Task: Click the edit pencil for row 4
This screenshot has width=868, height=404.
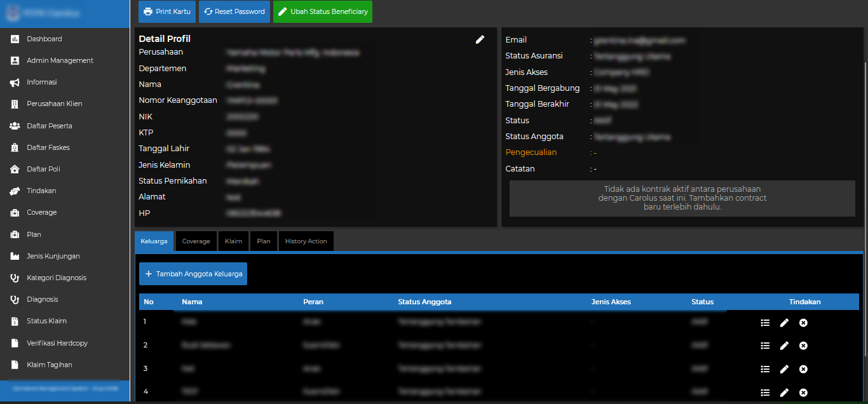Action: point(784,393)
